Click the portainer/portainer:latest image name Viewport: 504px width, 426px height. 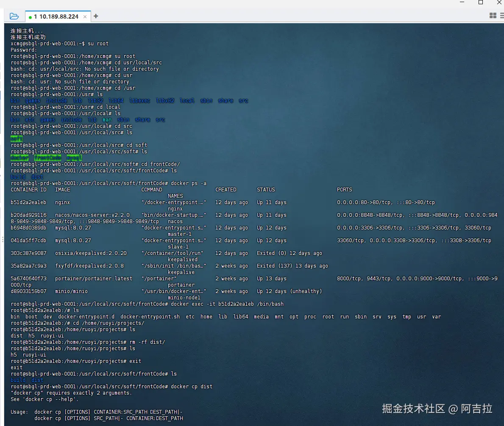pos(94,279)
